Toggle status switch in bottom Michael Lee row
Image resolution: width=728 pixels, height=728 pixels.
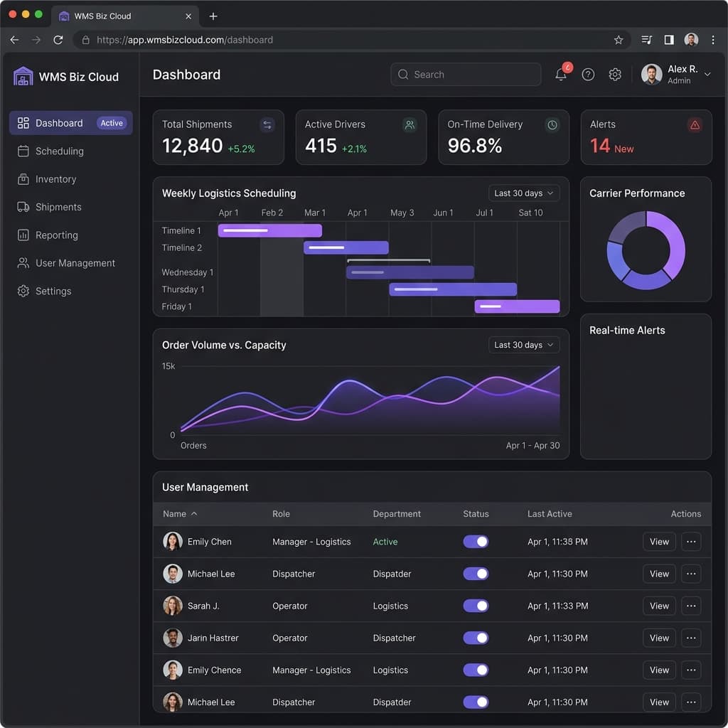click(x=476, y=702)
